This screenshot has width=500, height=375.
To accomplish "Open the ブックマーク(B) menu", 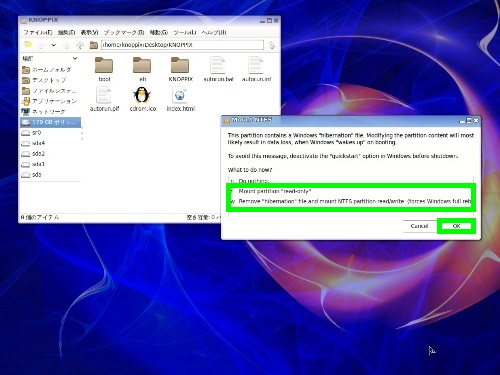I will click(124, 32).
